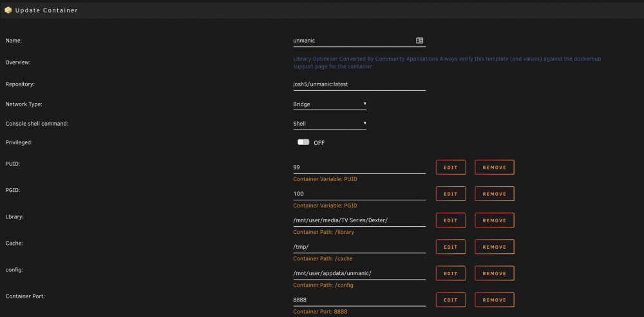Remove the config path

tap(495, 273)
